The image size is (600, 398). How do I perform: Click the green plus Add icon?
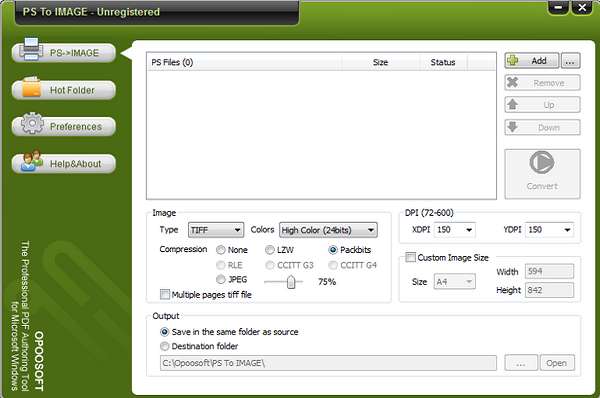coord(513,60)
